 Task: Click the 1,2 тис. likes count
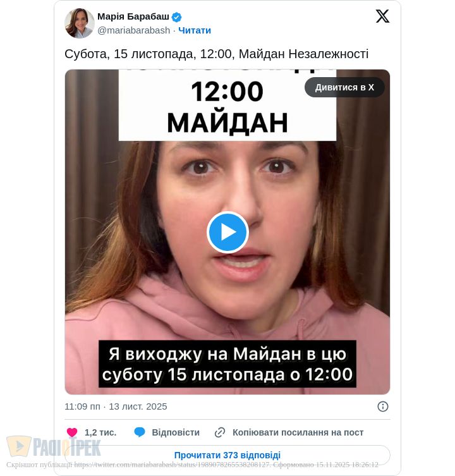100,432
